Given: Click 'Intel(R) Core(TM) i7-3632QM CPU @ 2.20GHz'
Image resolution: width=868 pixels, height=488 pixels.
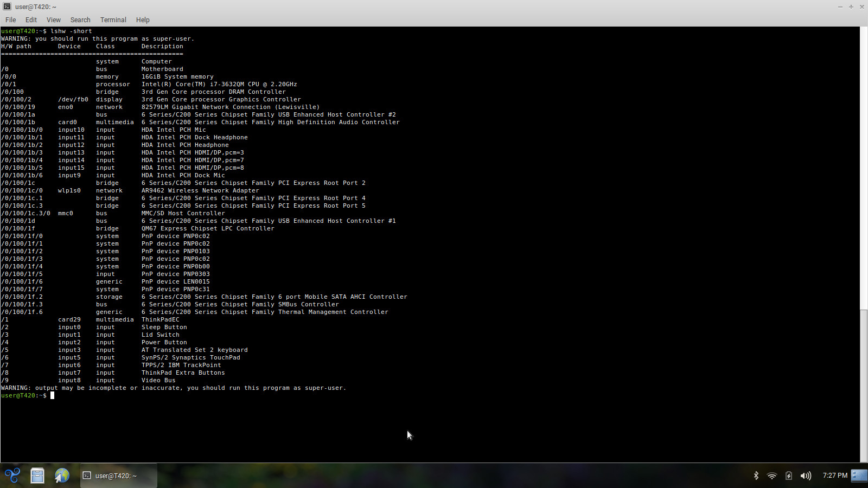Looking at the screenshot, I should tap(219, 85).
